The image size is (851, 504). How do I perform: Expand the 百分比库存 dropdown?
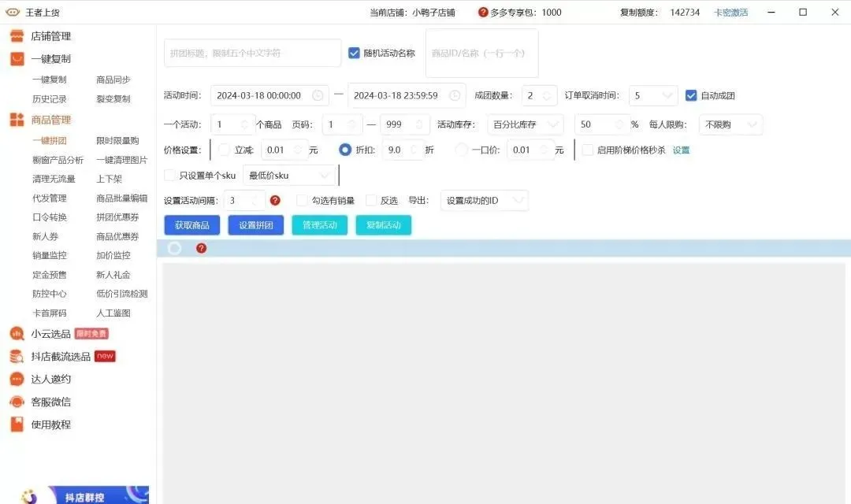click(524, 124)
